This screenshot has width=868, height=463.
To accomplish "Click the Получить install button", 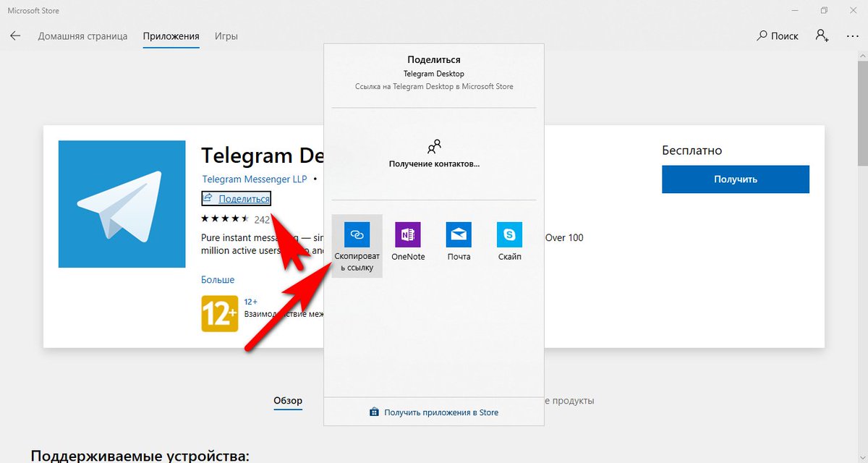I will click(x=736, y=179).
